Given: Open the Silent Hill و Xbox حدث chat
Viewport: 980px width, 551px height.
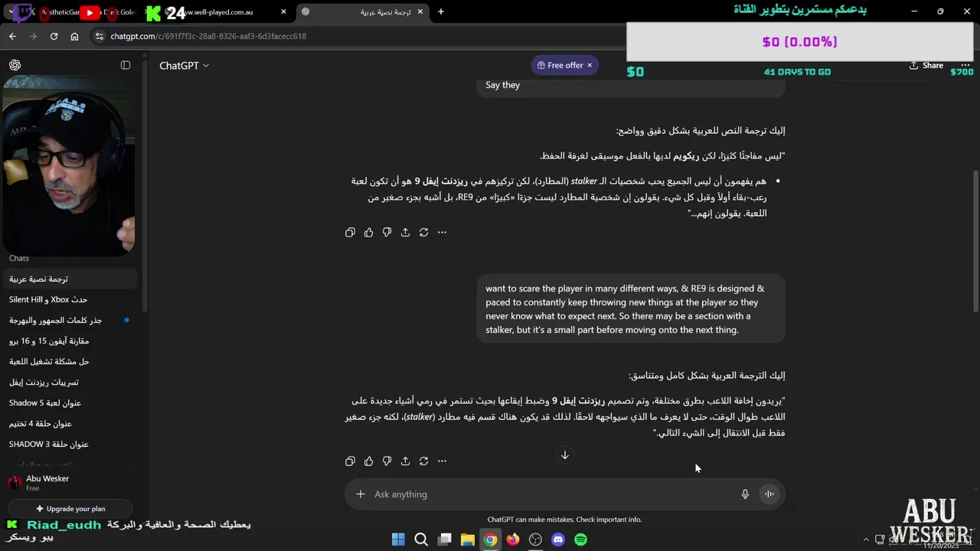Looking at the screenshot, I should coord(69,300).
